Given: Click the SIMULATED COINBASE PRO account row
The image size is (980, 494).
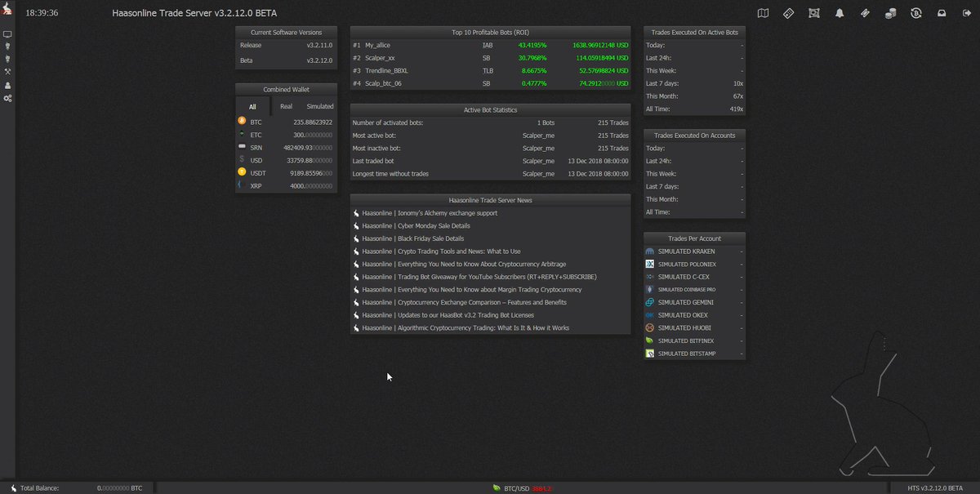Looking at the screenshot, I should click(x=694, y=290).
